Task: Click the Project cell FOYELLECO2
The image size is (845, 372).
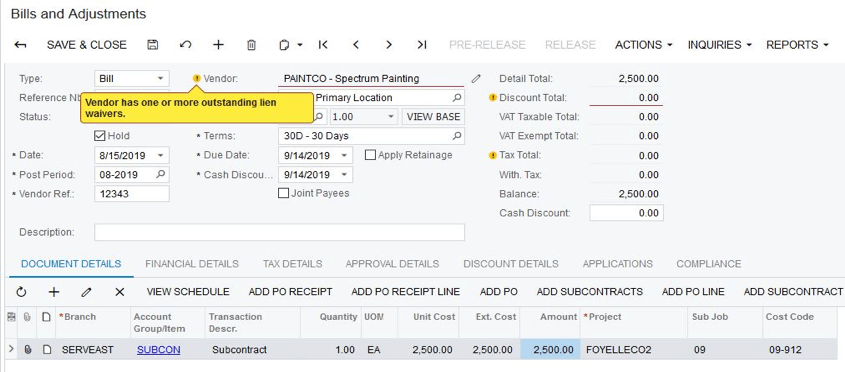Action: tap(634, 350)
